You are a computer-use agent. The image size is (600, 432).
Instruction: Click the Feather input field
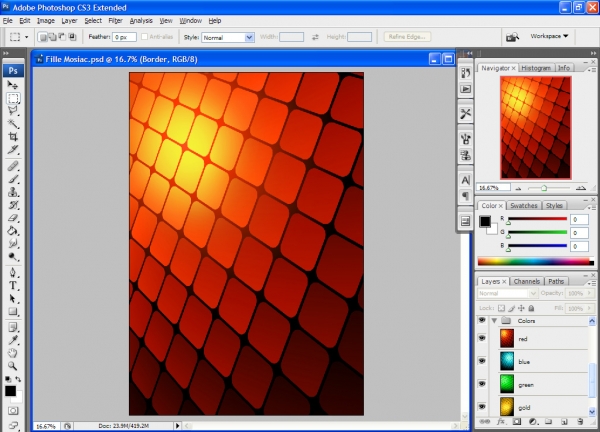[x=124, y=37]
